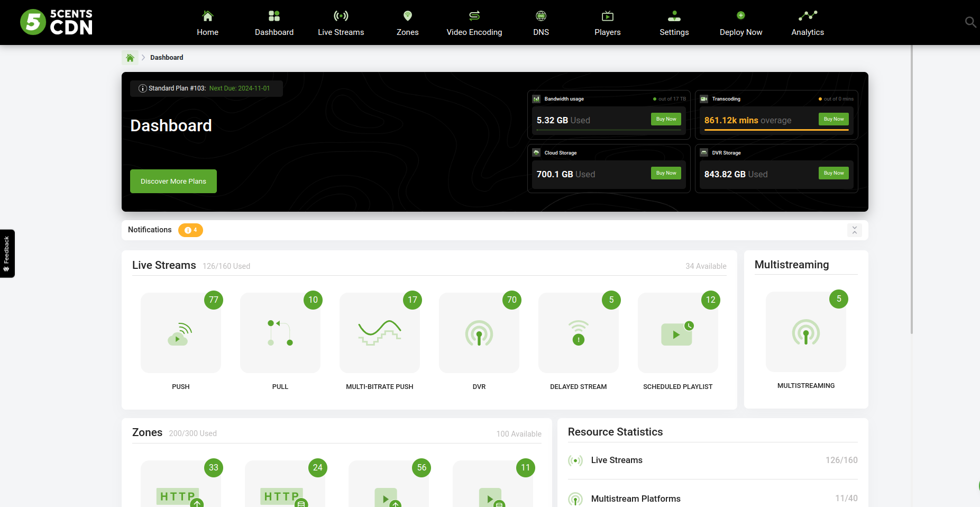Image resolution: width=980 pixels, height=507 pixels.
Task: Click the HTTP zone card with badge 24
Action: (x=285, y=484)
